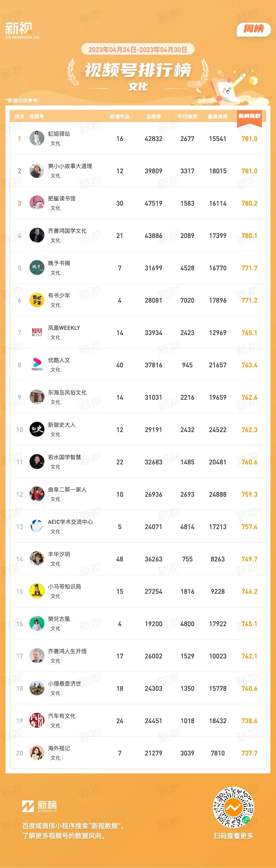This screenshot has height=868, width=276.
Task: Click the 海外视记 account name
Action: (59, 748)
